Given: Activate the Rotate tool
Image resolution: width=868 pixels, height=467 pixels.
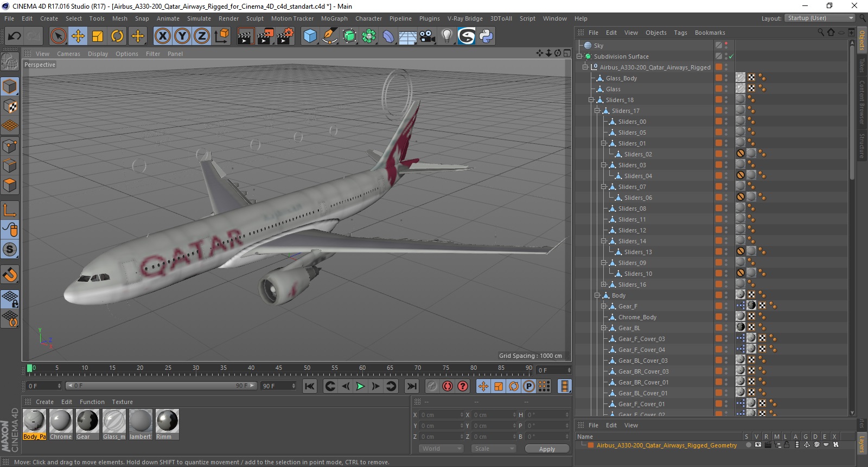Looking at the screenshot, I should [x=117, y=36].
